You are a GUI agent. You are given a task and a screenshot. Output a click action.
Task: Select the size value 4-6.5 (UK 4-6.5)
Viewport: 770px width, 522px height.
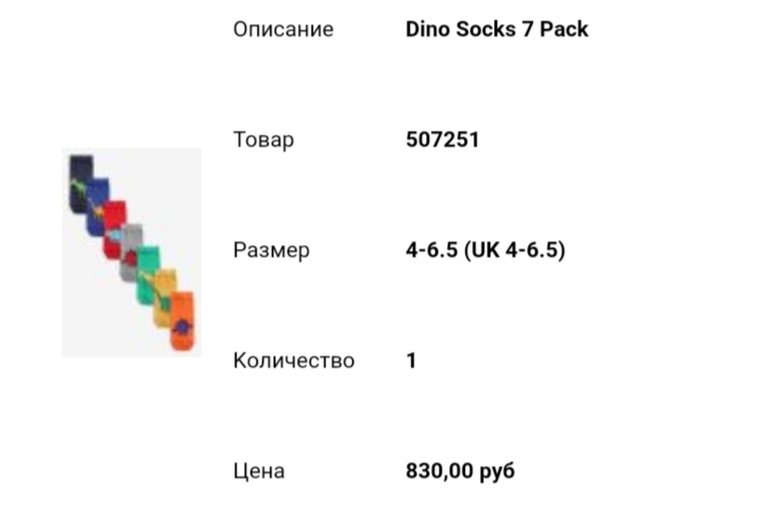click(485, 250)
